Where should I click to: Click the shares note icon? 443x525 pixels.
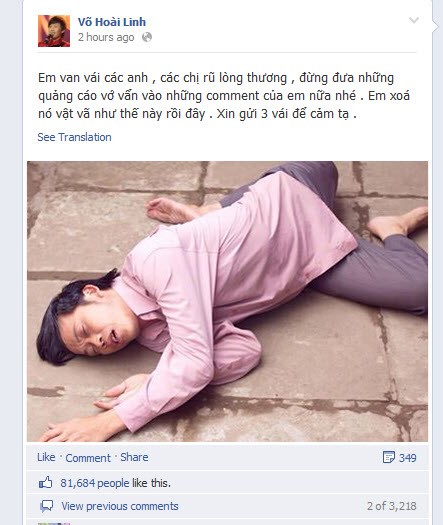(x=388, y=457)
